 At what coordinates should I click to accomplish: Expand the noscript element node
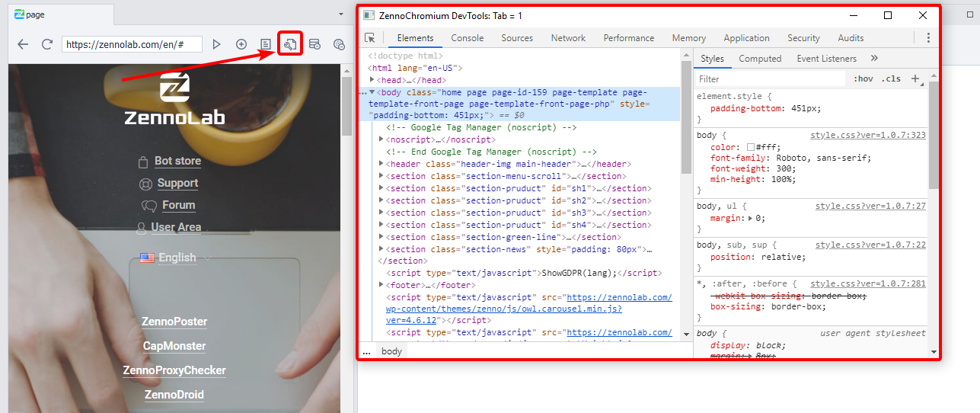tap(381, 140)
